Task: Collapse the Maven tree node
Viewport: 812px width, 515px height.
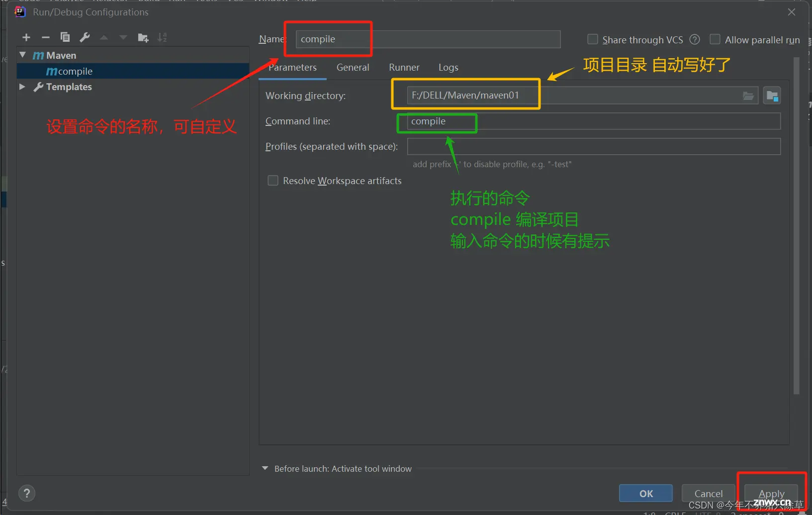Action: point(23,55)
